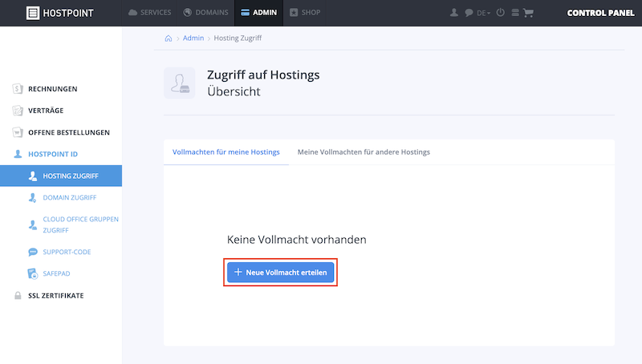Open Offene Bestellungen in the sidebar

point(69,132)
